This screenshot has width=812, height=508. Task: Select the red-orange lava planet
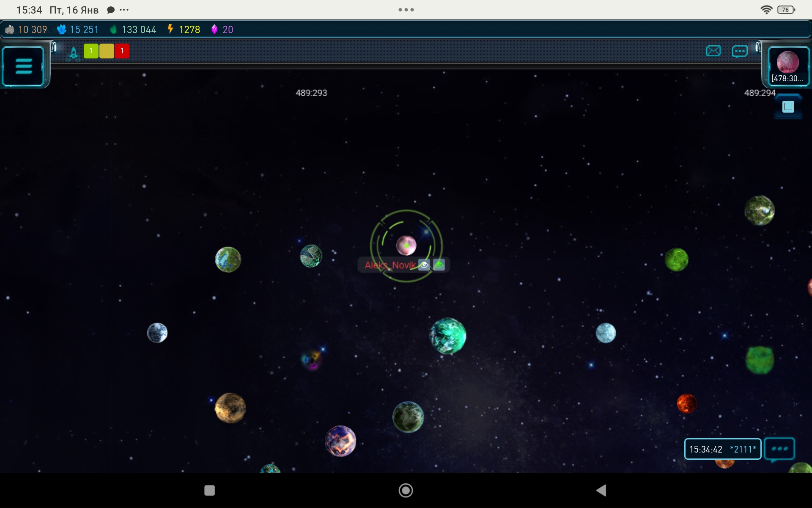click(x=686, y=403)
